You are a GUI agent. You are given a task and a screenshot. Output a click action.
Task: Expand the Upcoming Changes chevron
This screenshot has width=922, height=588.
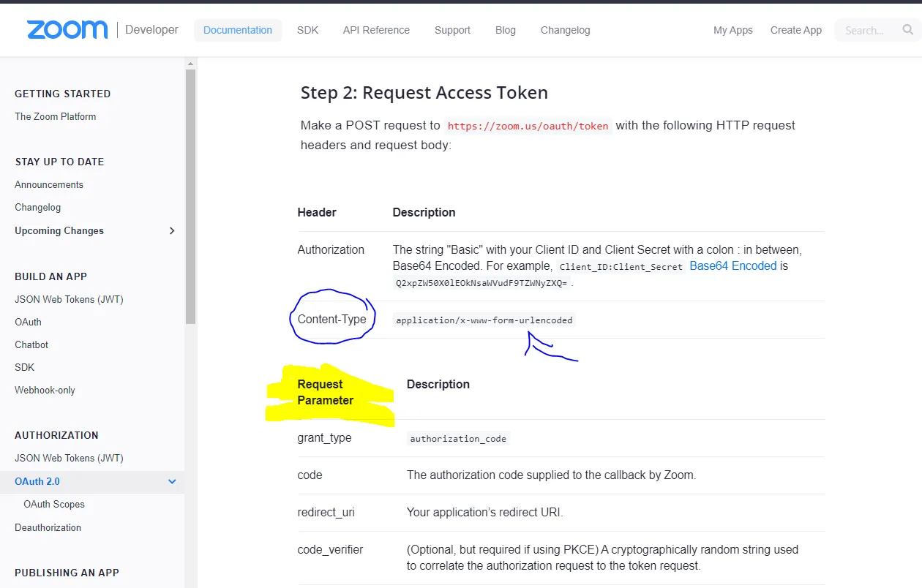tap(172, 230)
